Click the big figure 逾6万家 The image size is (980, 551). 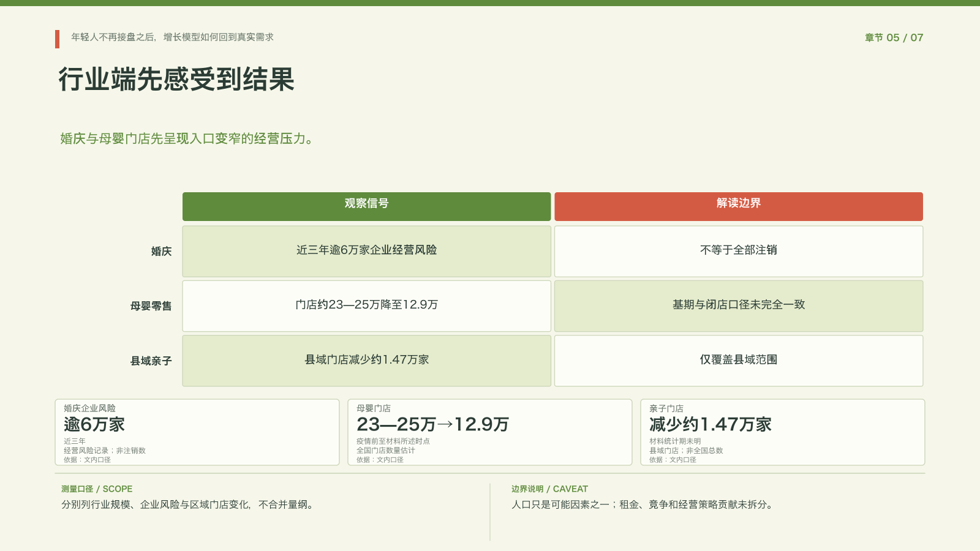94,424
